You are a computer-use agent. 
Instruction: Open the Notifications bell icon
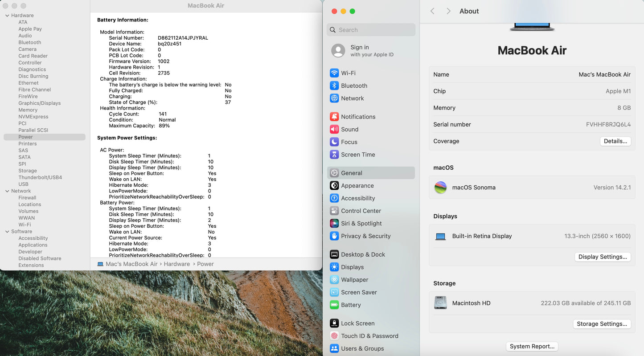[x=334, y=117]
